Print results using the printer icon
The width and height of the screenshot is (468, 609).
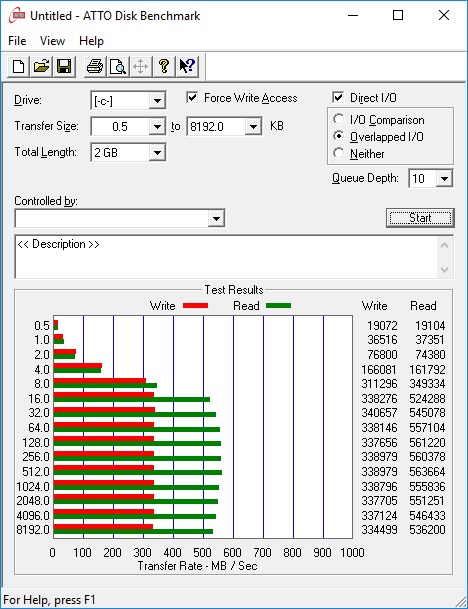click(95, 66)
